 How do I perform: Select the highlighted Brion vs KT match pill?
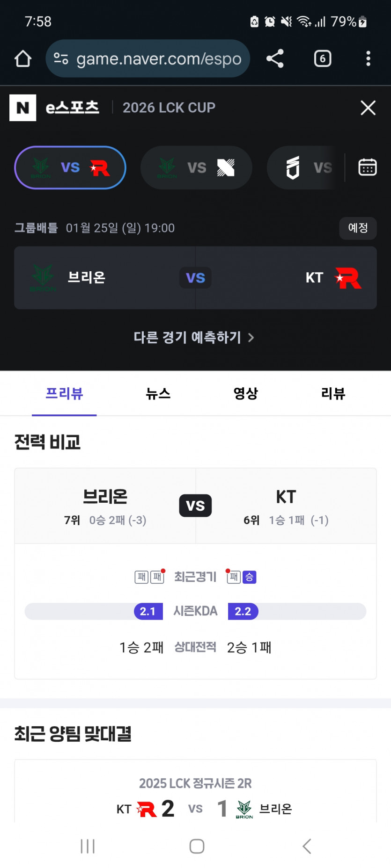70,167
